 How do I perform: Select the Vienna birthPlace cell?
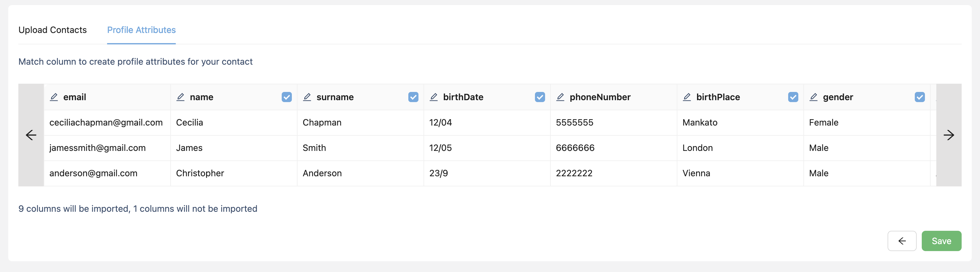point(696,173)
